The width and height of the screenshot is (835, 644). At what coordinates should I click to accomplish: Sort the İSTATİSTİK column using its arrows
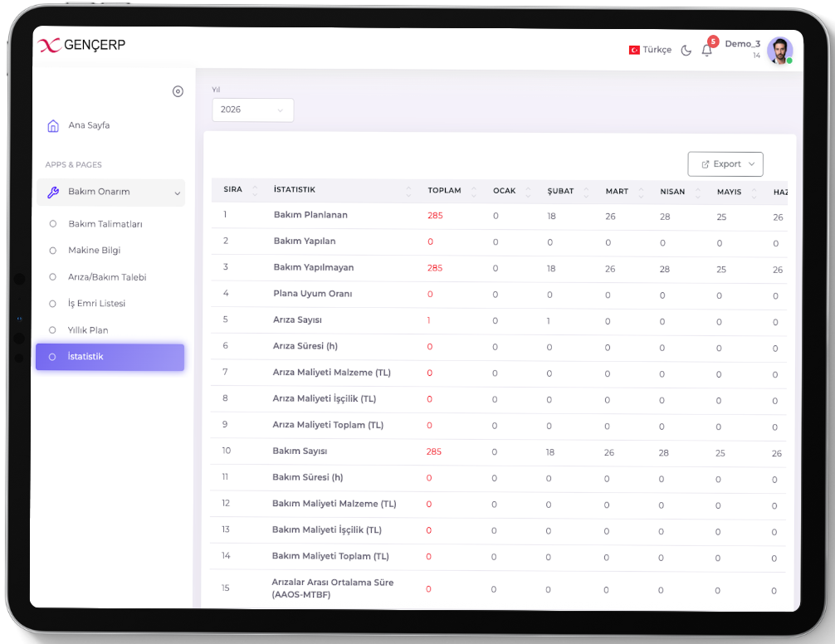click(x=408, y=191)
